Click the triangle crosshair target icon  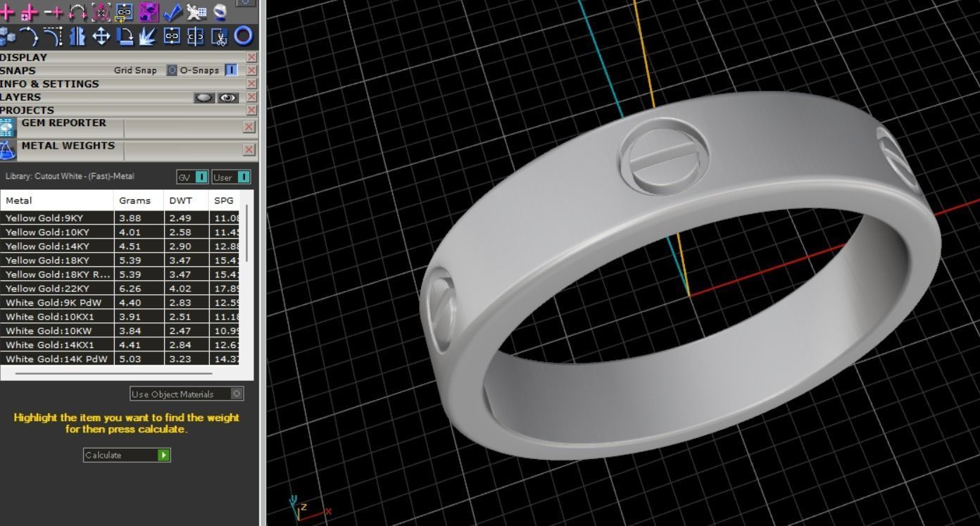pos(101,12)
